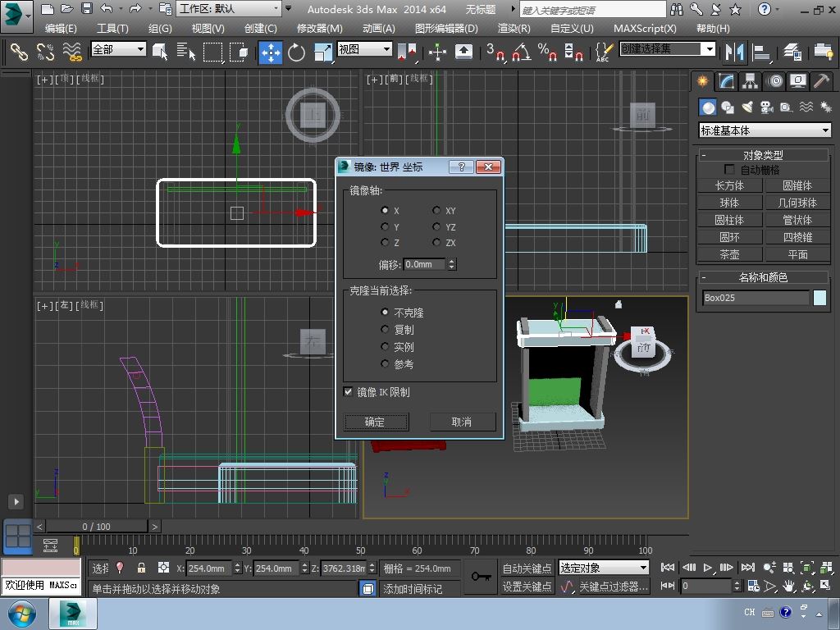Click the Render teapot icon
This screenshot has width=840, height=630.
tap(823, 52)
